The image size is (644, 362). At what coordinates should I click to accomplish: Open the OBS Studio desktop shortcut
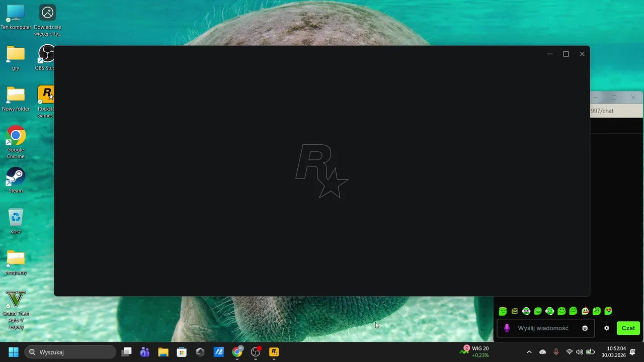pos(46,58)
